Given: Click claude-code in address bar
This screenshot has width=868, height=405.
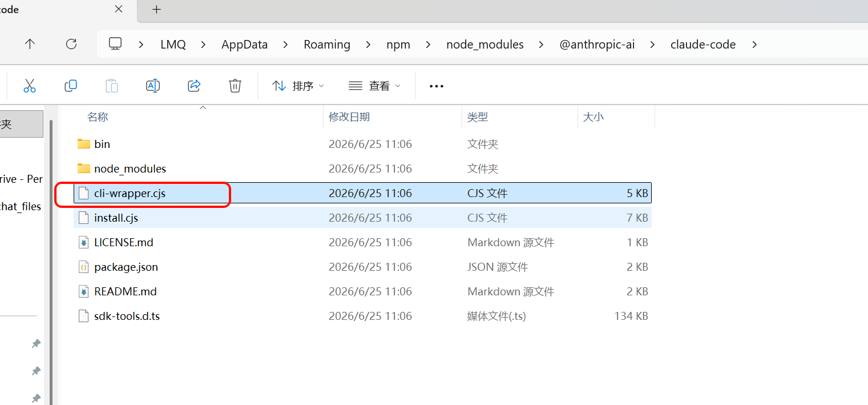Looking at the screenshot, I should point(703,45).
